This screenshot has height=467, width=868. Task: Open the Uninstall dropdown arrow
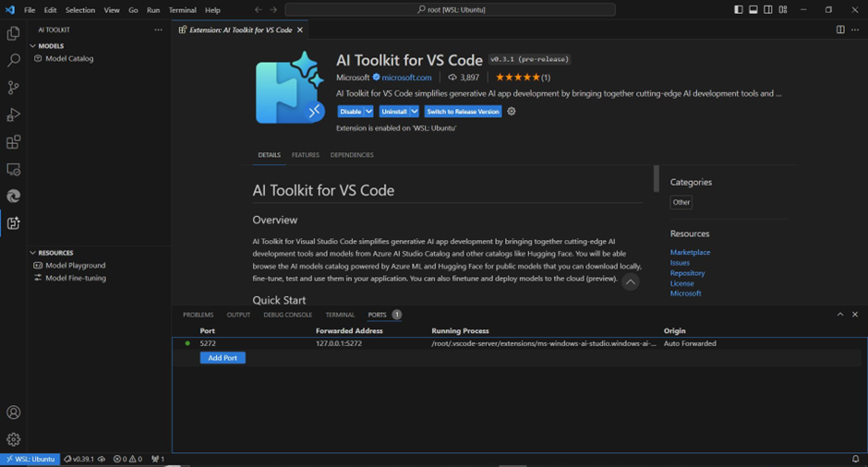tap(414, 112)
